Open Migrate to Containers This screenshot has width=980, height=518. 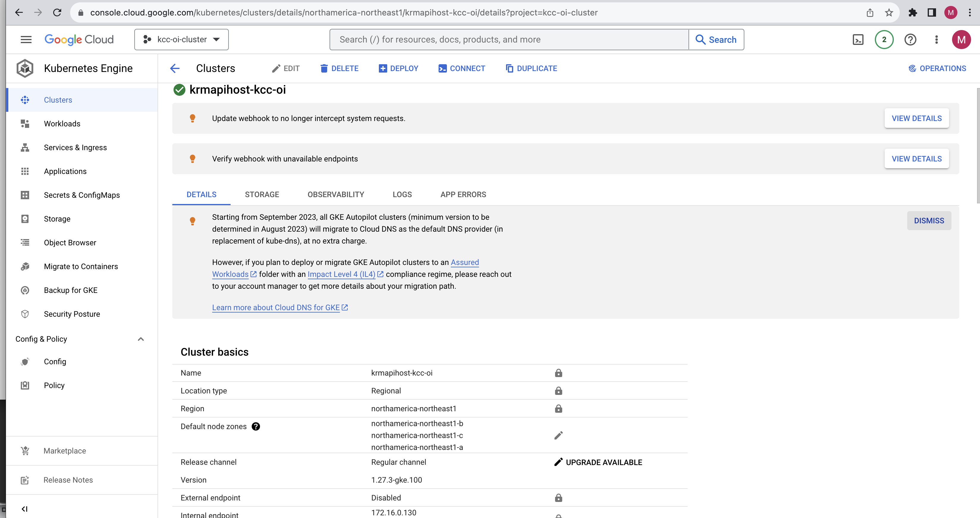(x=81, y=266)
